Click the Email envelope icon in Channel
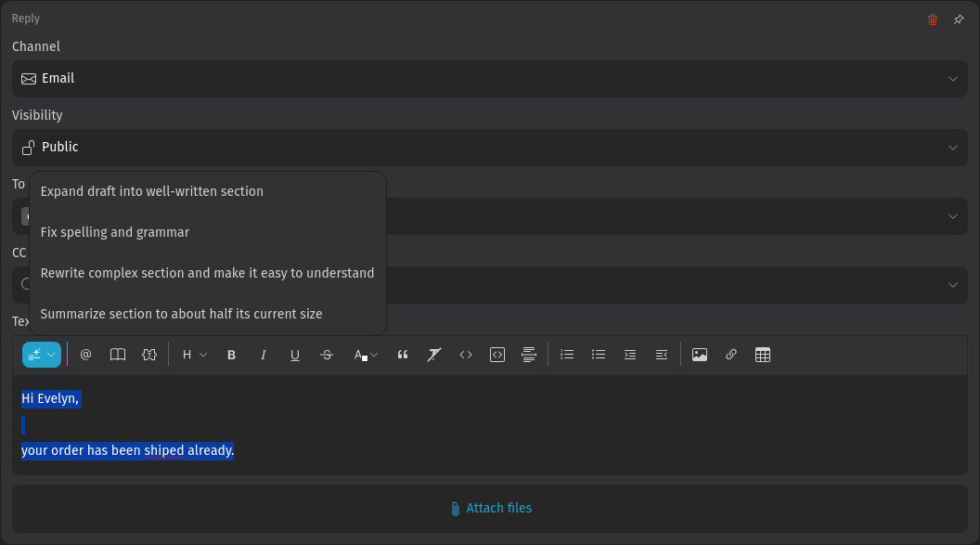The height and width of the screenshot is (545, 980). 29,79
